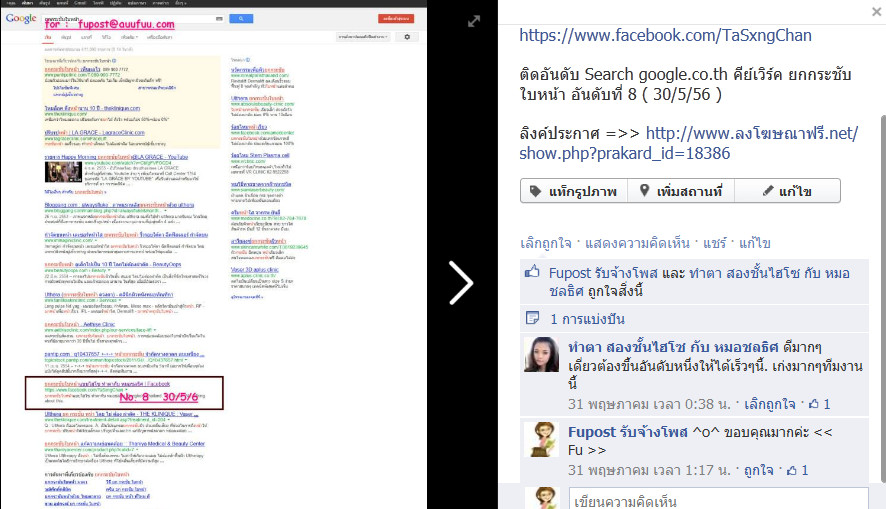Go to next photo with right chevron
This screenshot has height=509, width=886.
461,282
